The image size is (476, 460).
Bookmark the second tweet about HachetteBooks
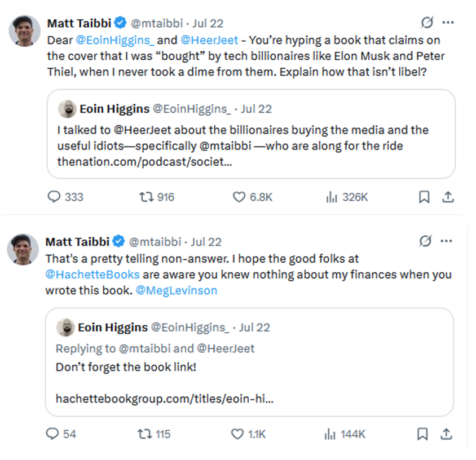coord(422,434)
